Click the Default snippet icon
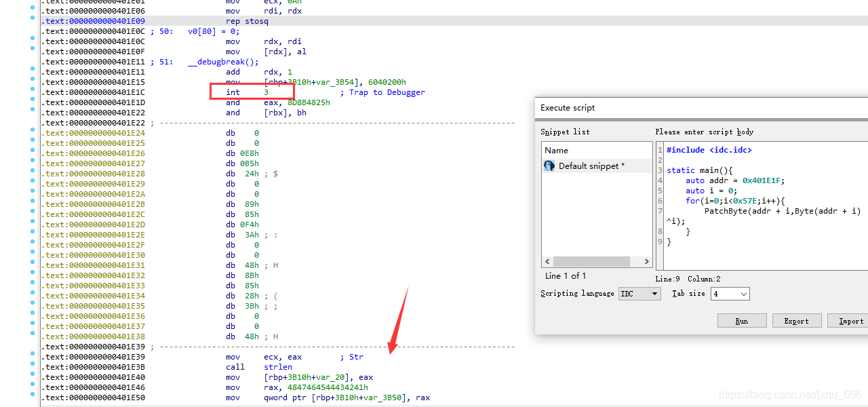The height and width of the screenshot is (407, 868). tap(549, 166)
